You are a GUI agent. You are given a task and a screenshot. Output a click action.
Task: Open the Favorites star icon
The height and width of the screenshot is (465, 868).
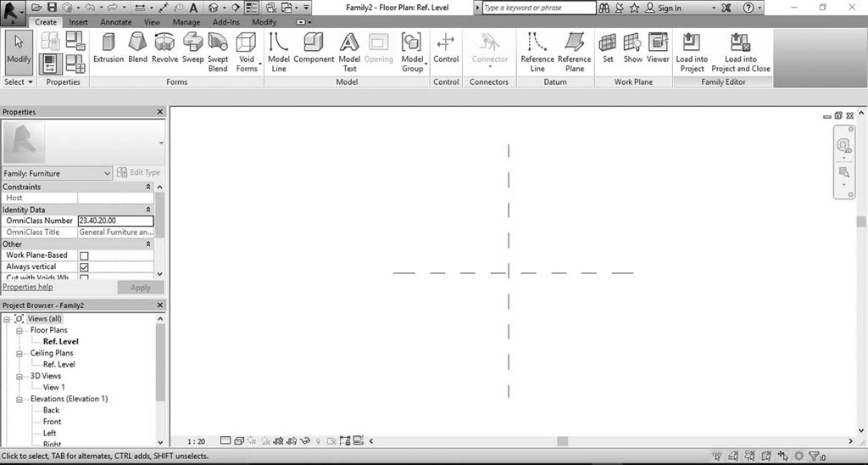tap(634, 8)
